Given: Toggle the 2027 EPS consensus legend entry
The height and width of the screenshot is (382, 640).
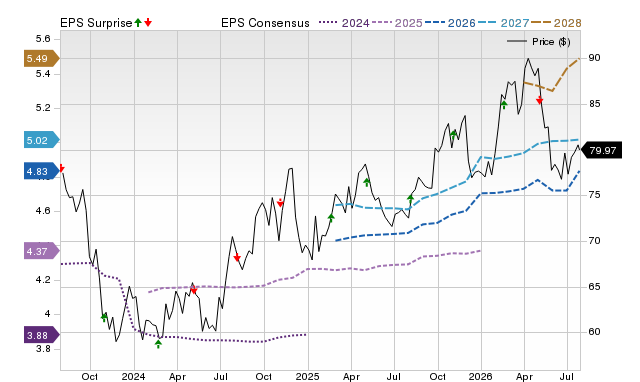Looking at the screenshot, I should pos(503,23).
